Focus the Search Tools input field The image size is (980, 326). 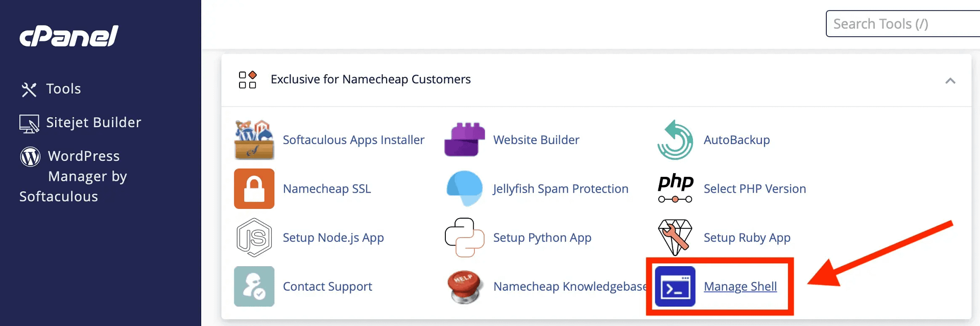click(903, 24)
